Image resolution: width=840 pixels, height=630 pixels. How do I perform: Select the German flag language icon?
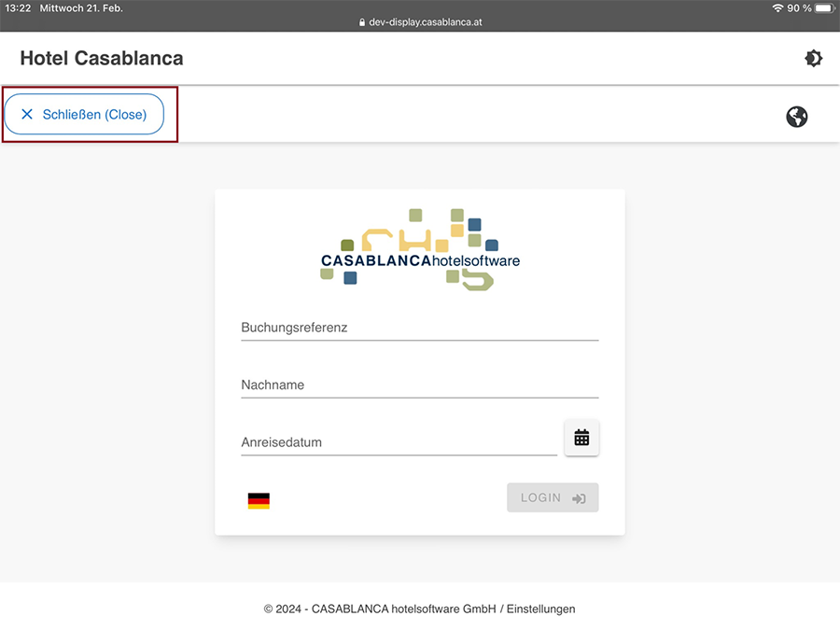259,501
